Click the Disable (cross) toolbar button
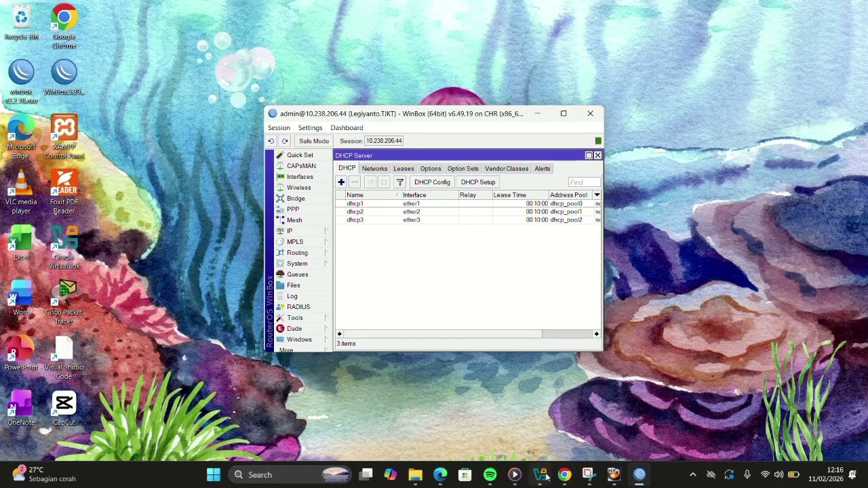The image size is (868, 488). coord(383,182)
